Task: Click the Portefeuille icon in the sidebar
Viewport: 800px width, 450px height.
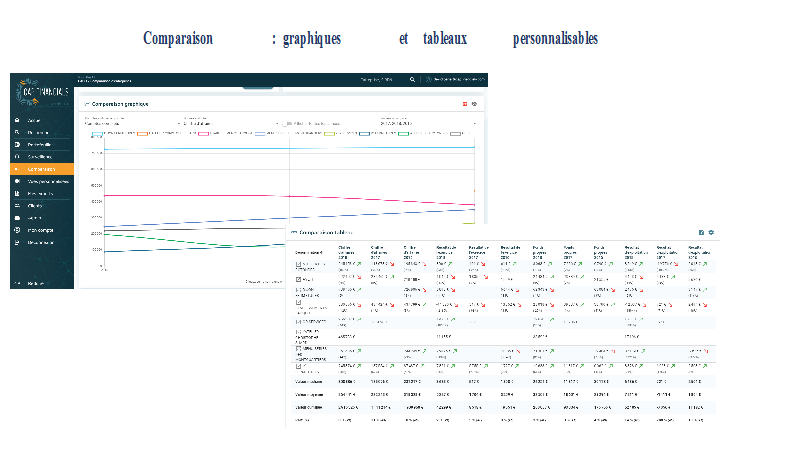Action: coord(17,145)
